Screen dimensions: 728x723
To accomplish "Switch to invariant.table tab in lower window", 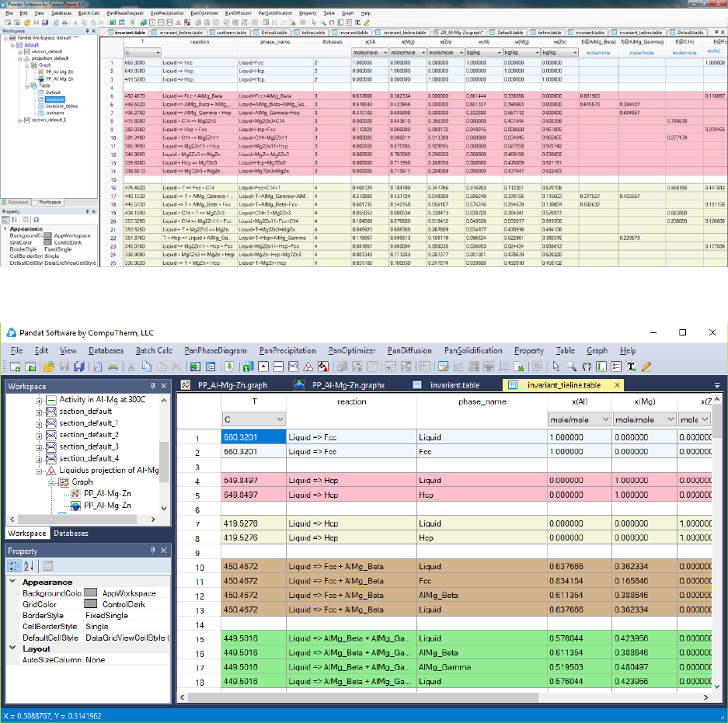I will tap(455, 385).
